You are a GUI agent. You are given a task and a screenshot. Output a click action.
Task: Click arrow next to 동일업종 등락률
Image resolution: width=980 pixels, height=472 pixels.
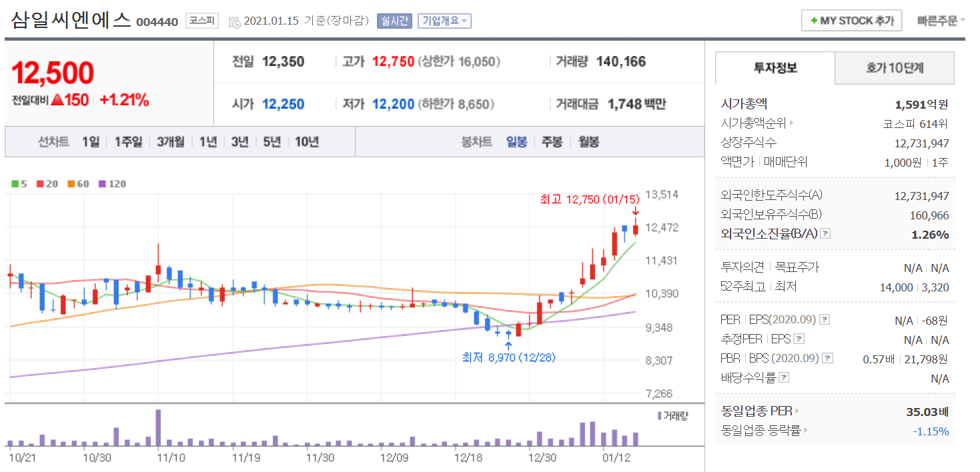[805, 431]
